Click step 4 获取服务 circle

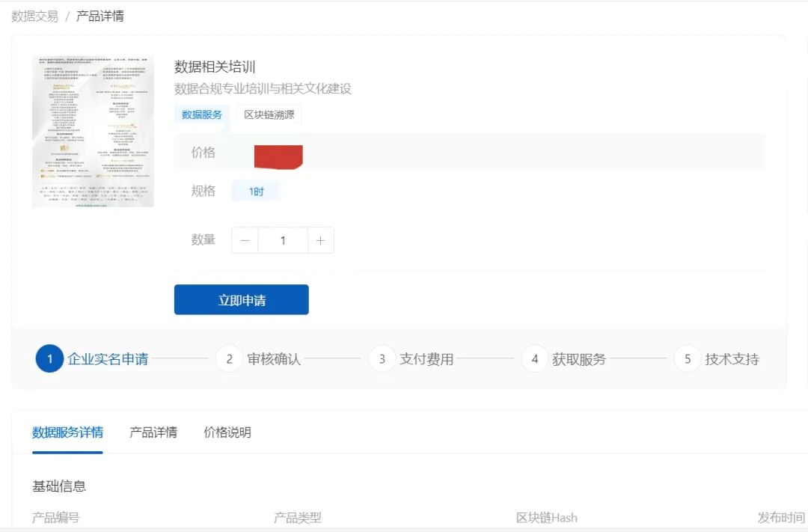tap(534, 358)
